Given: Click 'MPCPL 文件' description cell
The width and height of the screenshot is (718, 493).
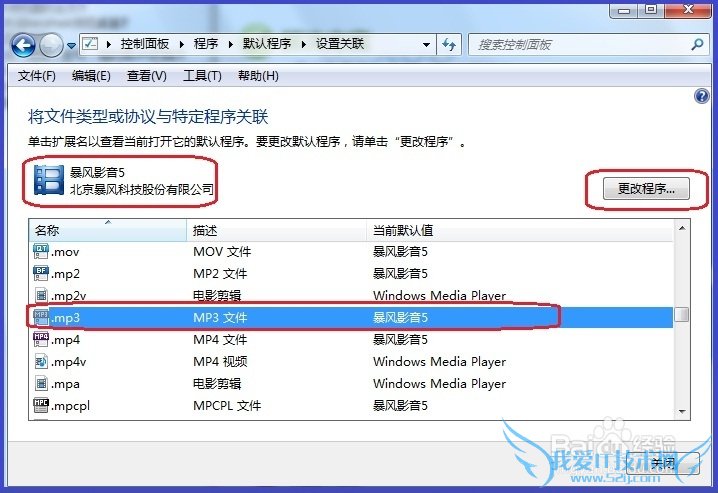Looking at the screenshot, I should (227, 406).
